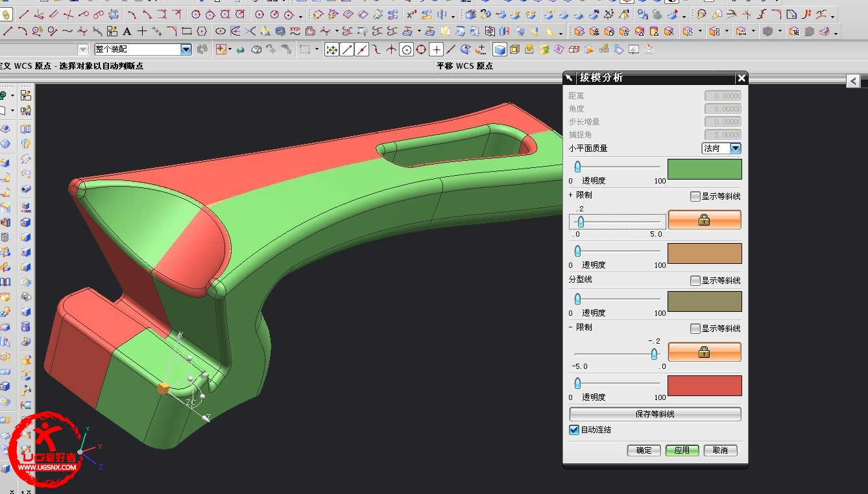This screenshot has width=868, height=494.
Task: Close the 拔模分析 dialog
Action: pos(741,78)
